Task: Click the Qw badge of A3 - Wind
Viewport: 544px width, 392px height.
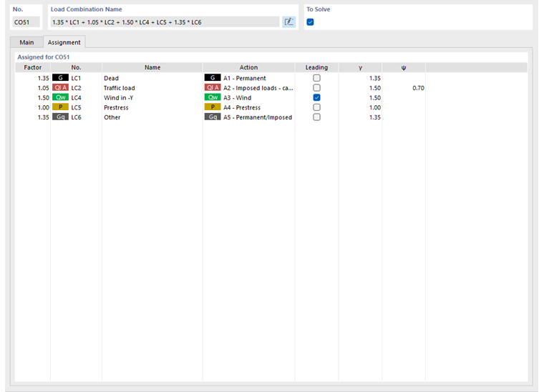Action: tap(213, 97)
